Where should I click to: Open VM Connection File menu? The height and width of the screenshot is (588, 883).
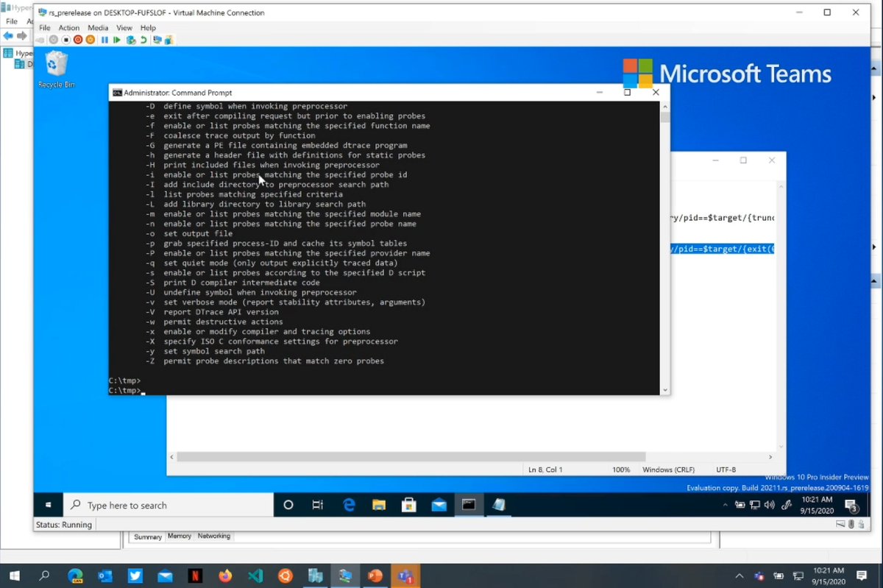[x=45, y=28]
